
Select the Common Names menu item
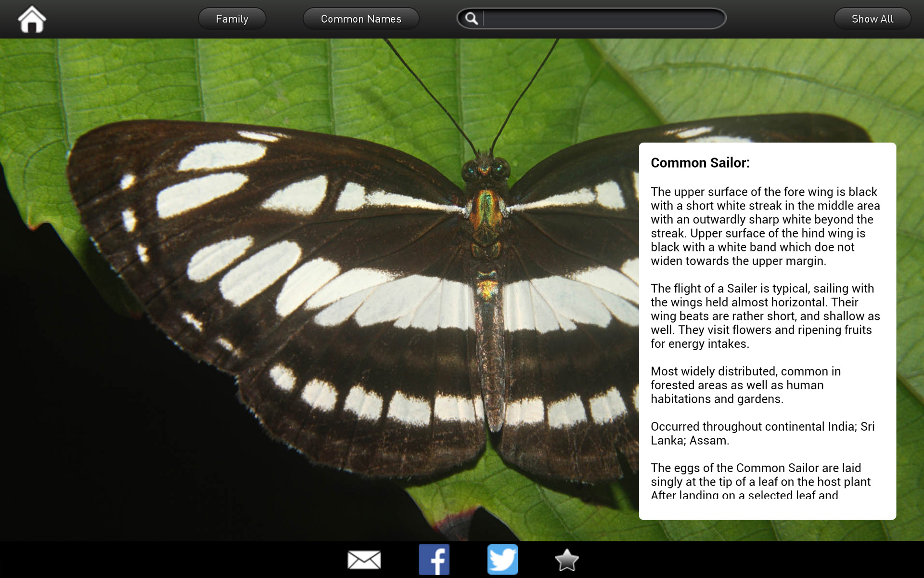coord(361,18)
